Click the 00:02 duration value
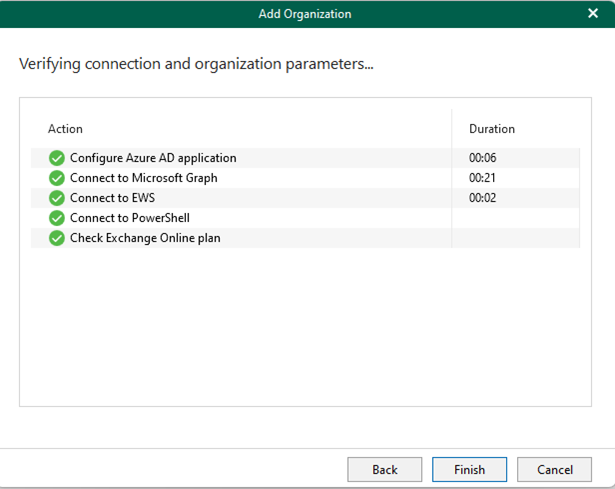The height and width of the screenshot is (489, 615). [x=482, y=198]
